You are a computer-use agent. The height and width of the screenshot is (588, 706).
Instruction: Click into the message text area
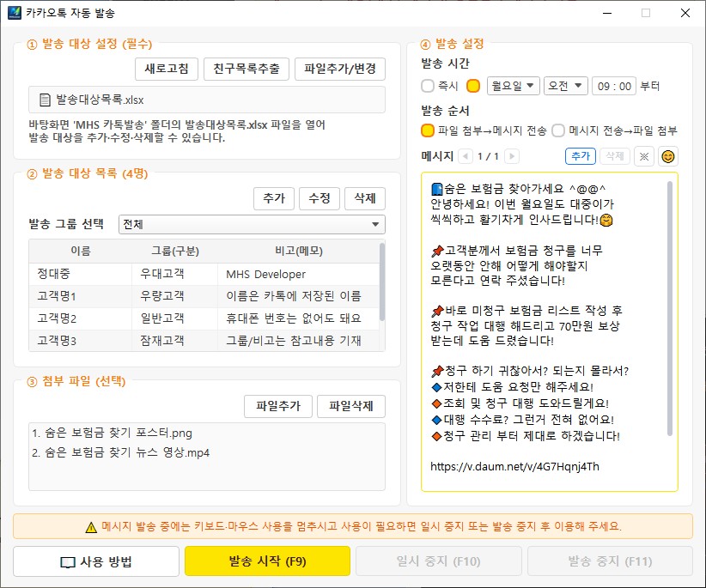[550, 332]
